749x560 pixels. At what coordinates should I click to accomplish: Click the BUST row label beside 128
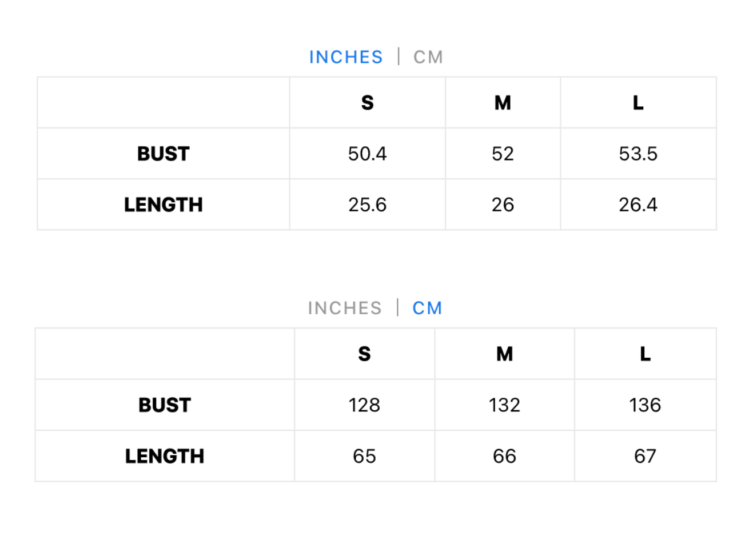pos(165,405)
